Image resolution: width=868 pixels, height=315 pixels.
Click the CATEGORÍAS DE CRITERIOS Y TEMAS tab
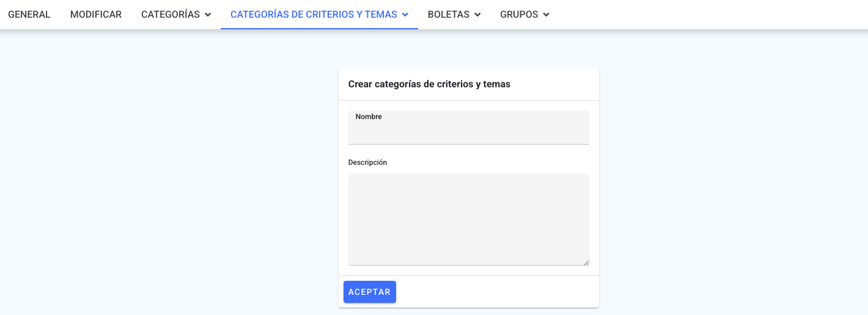(x=314, y=15)
